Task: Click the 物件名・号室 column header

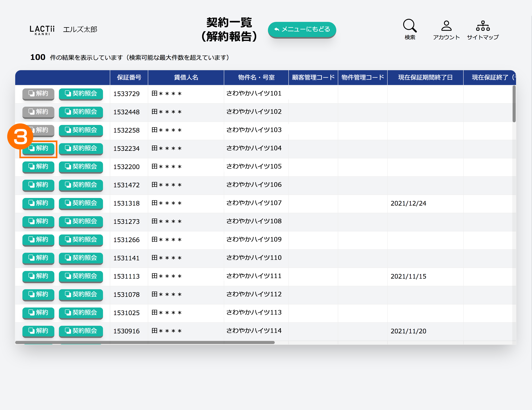Action: point(256,78)
